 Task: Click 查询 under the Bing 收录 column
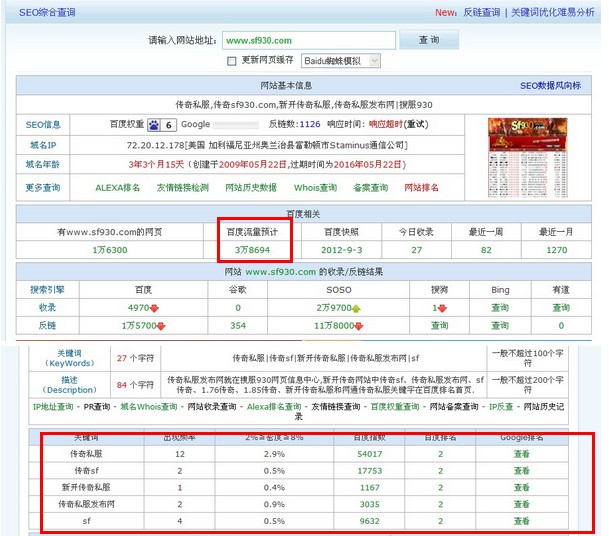500,308
